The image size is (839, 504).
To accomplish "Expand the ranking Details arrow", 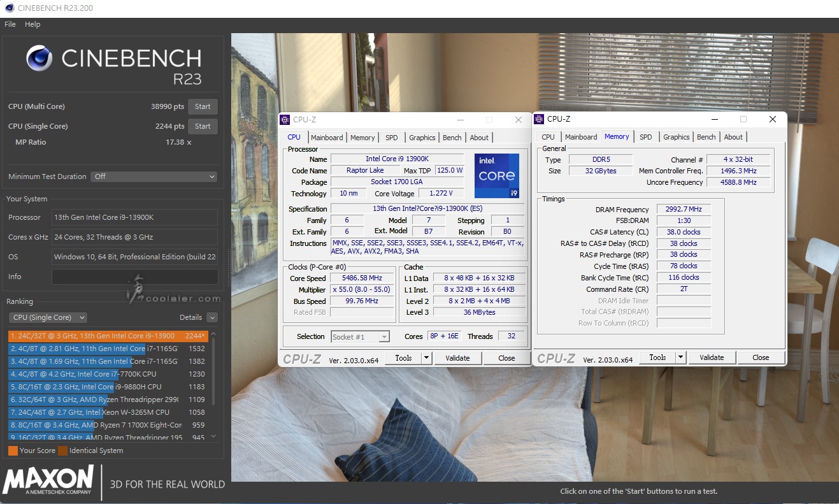I will coord(212,317).
